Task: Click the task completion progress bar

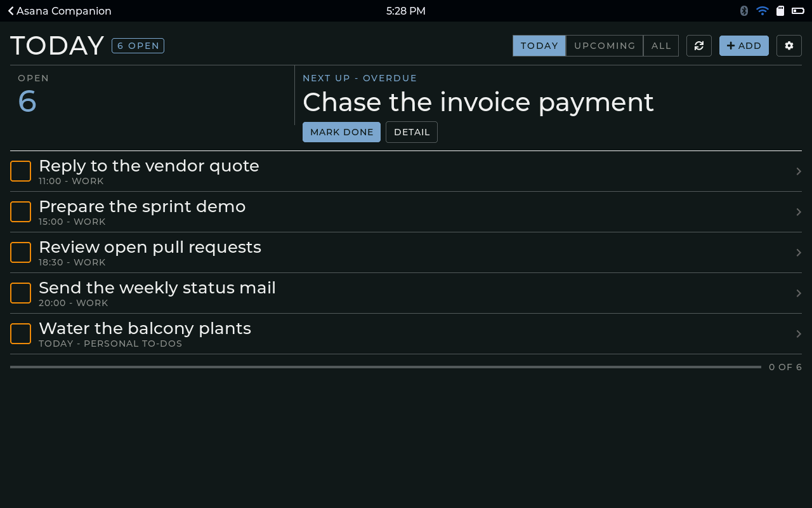Action: (x=386, y=367)
